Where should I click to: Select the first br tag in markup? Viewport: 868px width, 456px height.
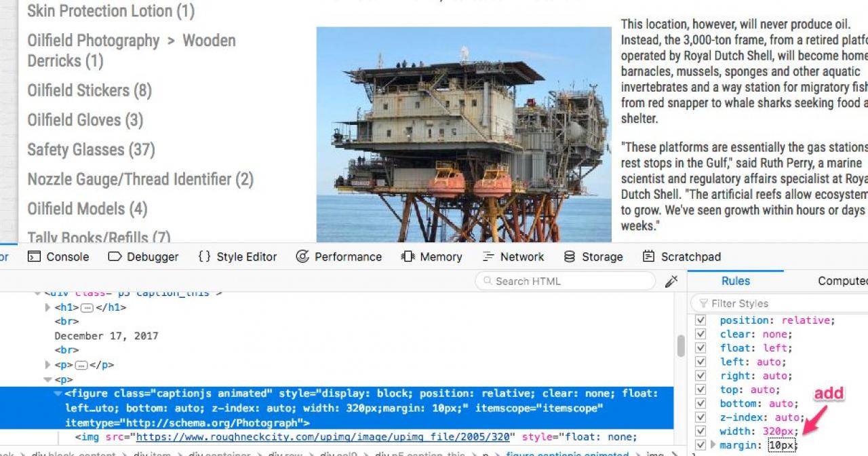66,322
